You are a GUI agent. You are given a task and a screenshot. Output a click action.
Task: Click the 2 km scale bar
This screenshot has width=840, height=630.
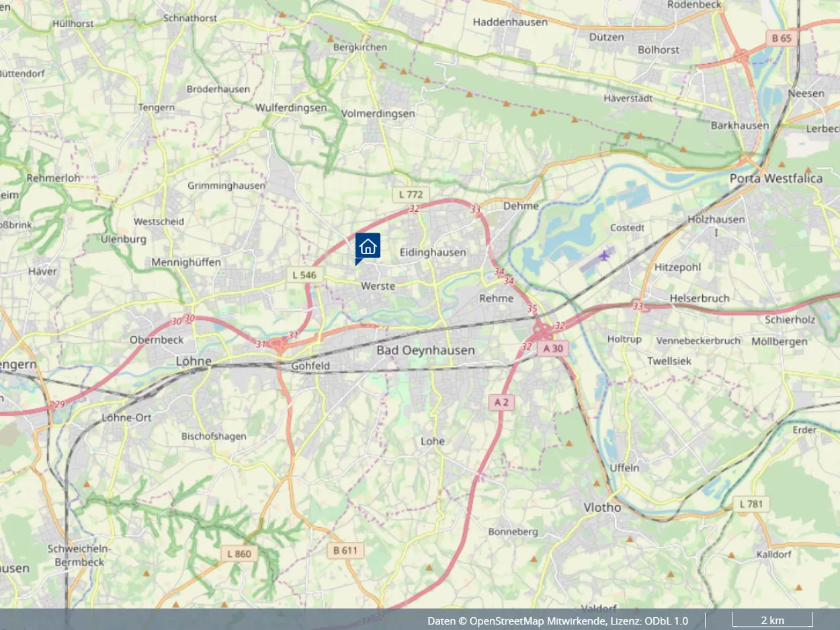tap(772, 620)
